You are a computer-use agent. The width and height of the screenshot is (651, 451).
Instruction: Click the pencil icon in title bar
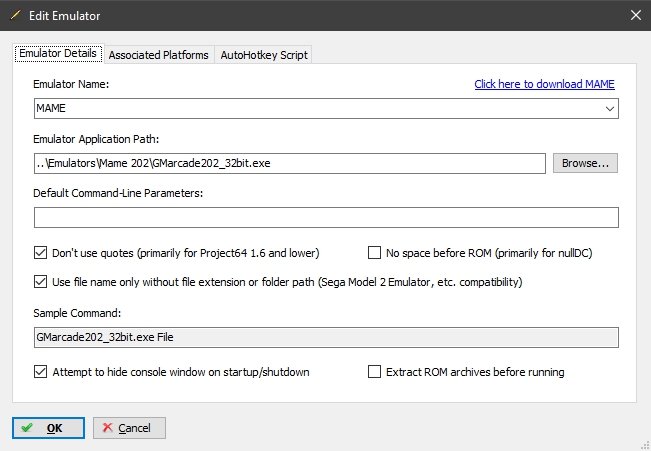tap(15, 15)
